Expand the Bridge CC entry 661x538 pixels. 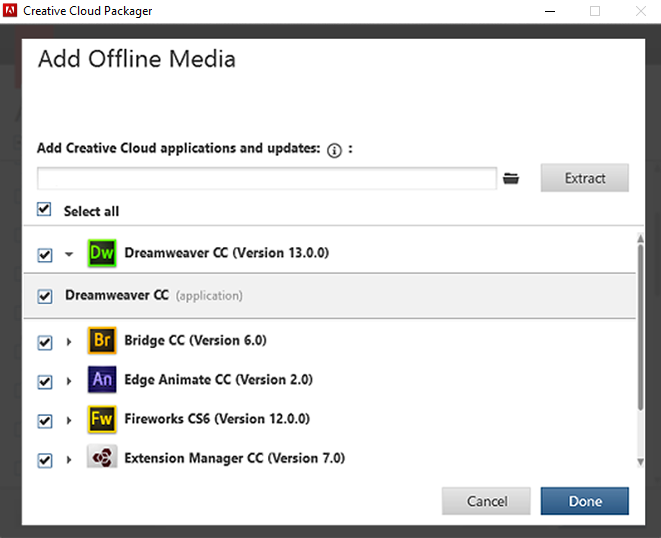tap(69, 342)
